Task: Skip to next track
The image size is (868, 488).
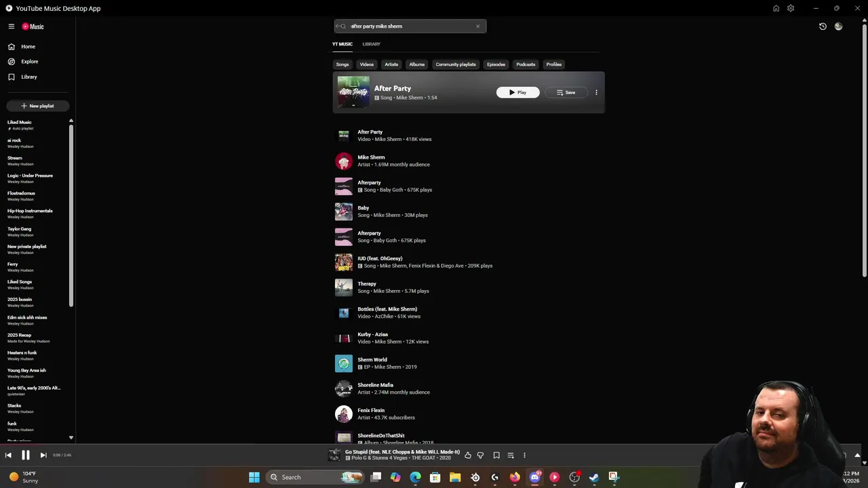Action: point(43,455)
